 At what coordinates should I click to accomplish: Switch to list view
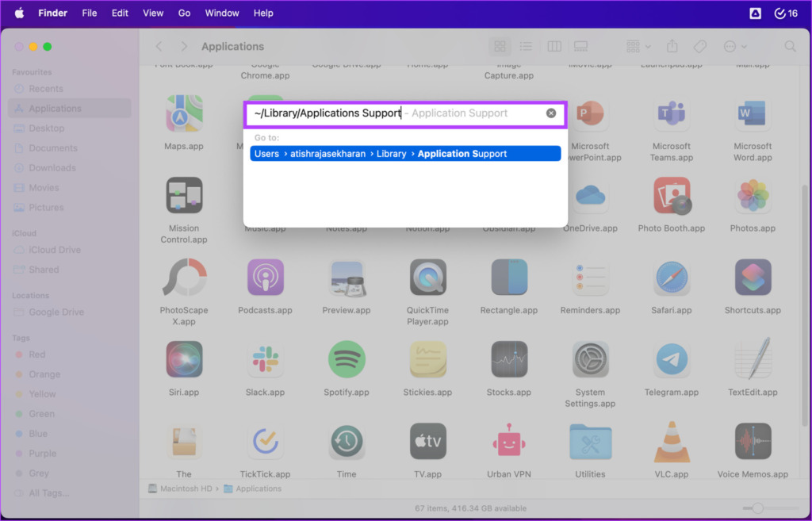click(x=526, y=47)
